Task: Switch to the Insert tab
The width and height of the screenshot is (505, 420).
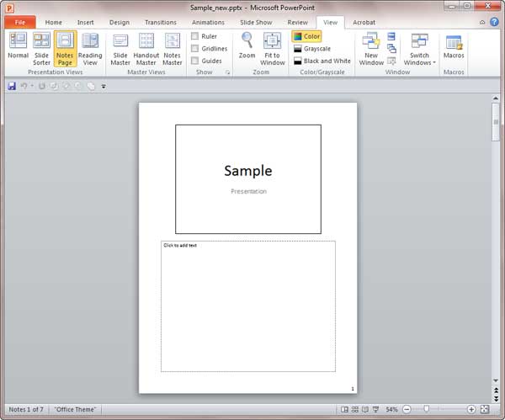Action: click(x=85, y=22)
